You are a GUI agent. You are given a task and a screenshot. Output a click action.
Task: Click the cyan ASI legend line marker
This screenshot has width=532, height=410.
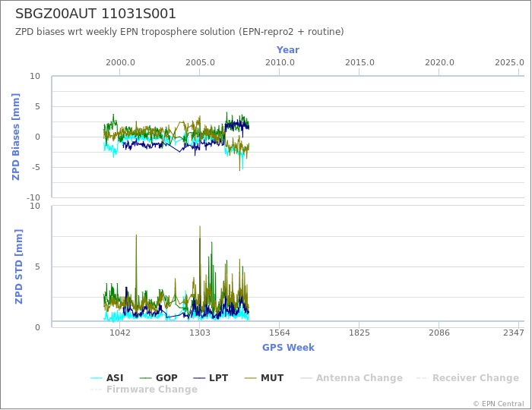click(x=97, y=378)
